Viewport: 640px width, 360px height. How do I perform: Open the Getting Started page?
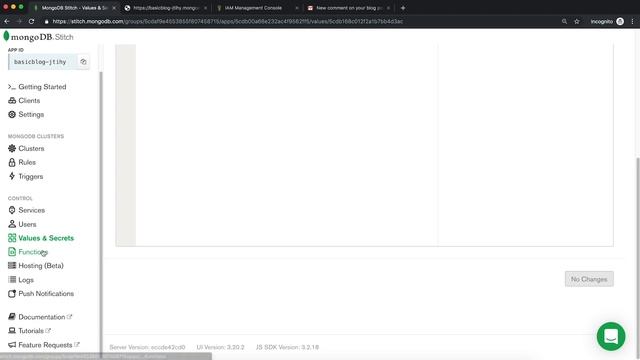42,87
